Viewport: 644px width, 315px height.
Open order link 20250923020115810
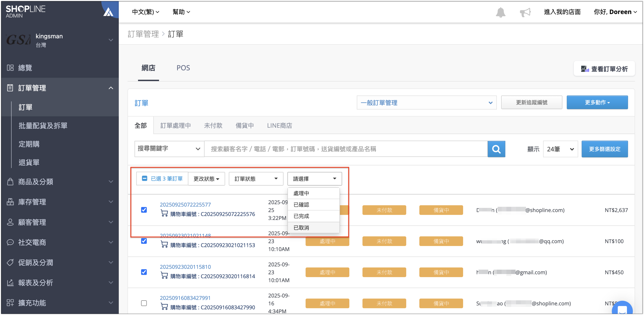click(185, 267)
